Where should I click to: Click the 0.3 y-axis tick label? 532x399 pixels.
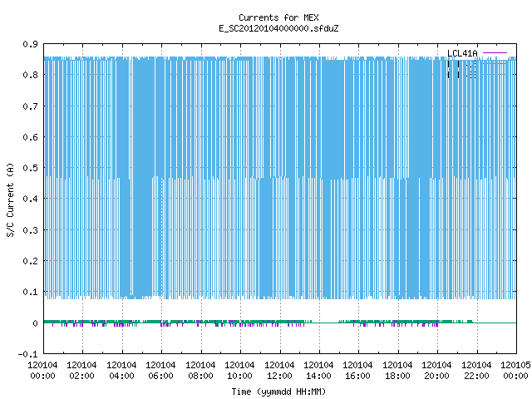(x=30, y=230)
